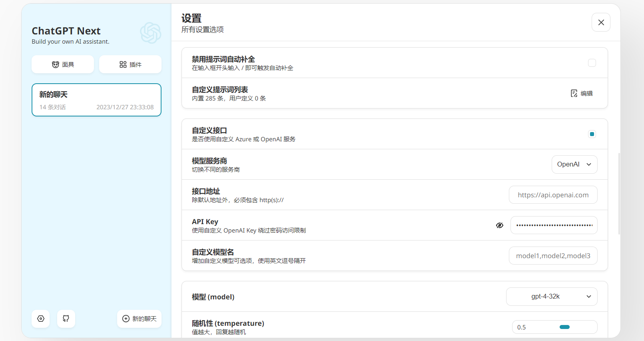The image size is (644, 341).
Task: Open the Plugins (插件) page
Action: [130, 64]
